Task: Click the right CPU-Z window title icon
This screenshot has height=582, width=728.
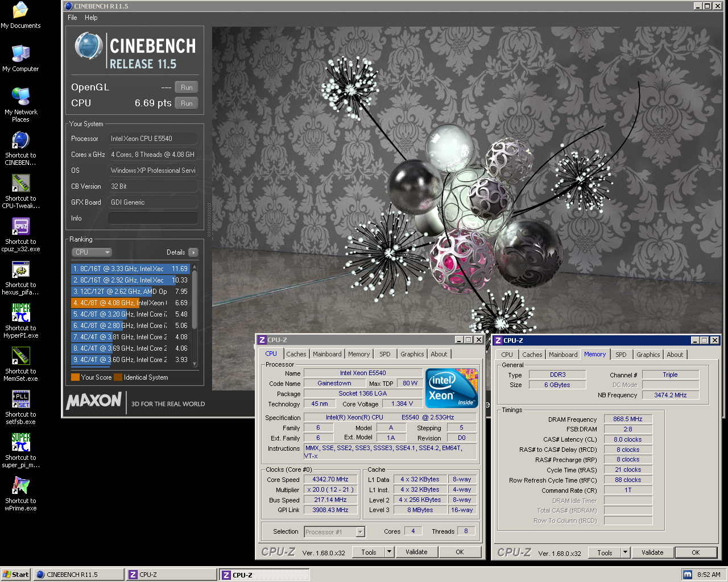Action: [498, 340]
